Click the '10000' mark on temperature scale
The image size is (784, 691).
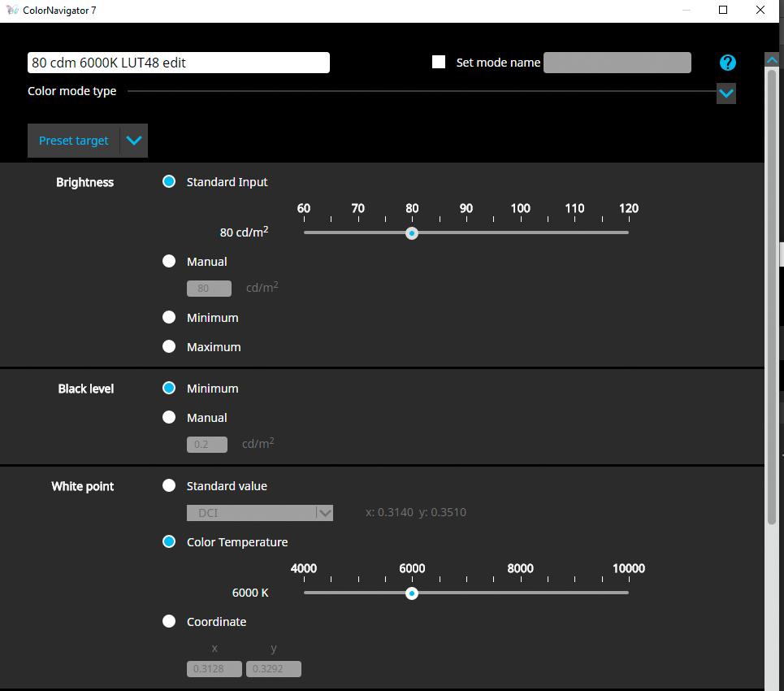point(629,568)
